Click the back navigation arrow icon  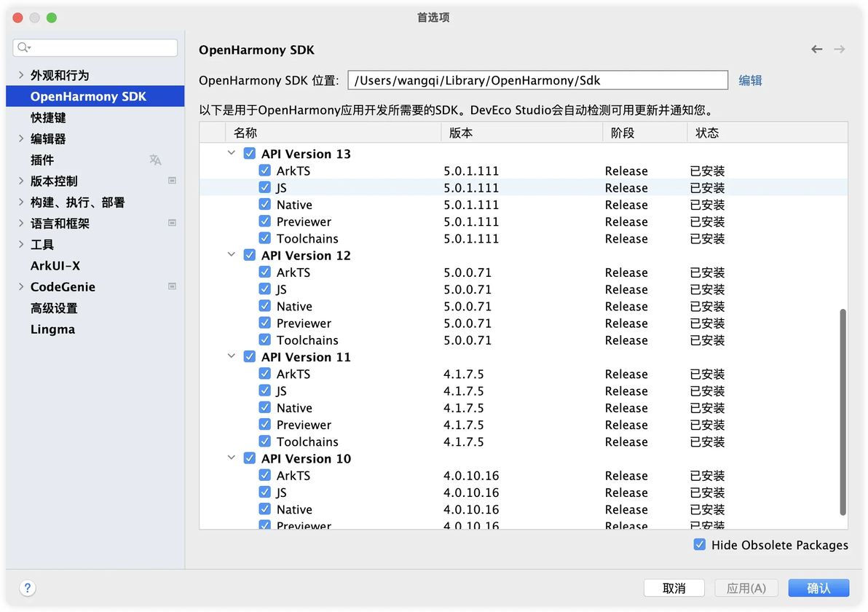click(816, 50)
